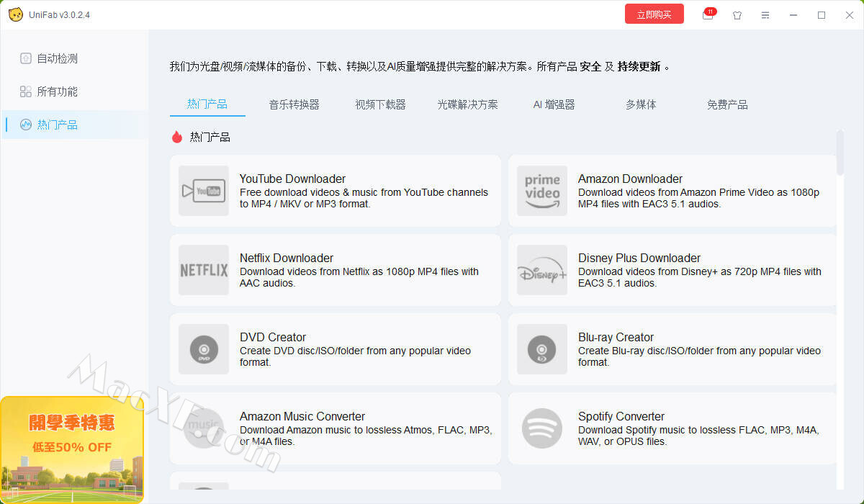Viewport: 864px width, 504px height.
Task: Click the Amazon Prime Video icon
Action: click(x=542, y=191)
